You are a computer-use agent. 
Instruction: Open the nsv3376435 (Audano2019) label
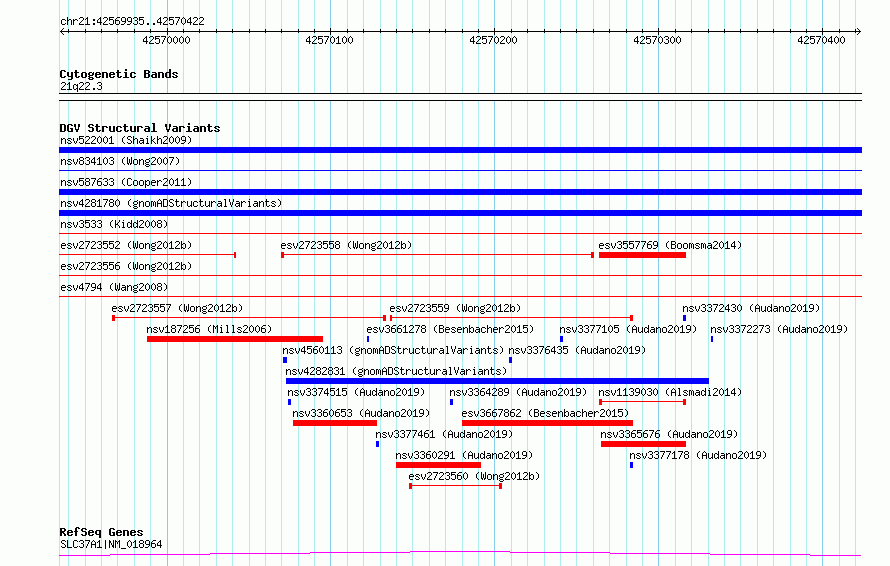point(577,350)
